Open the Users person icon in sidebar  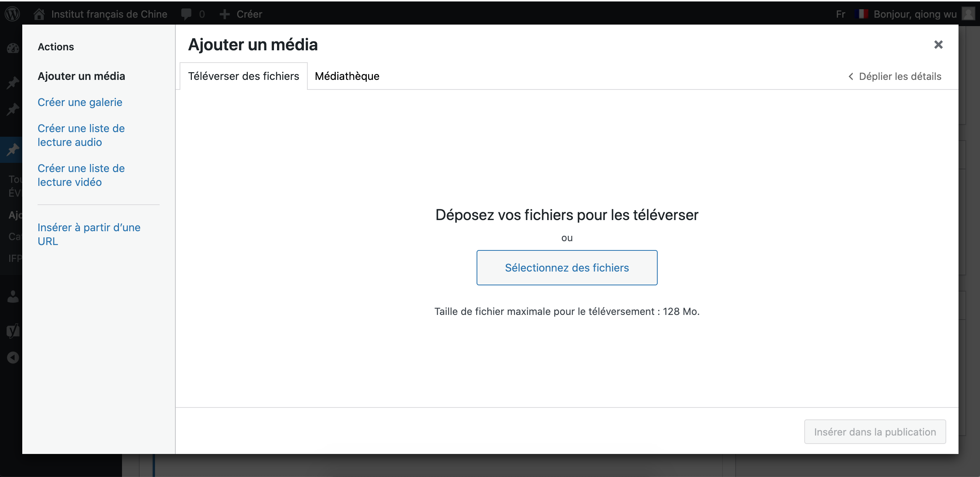tap(13, 296)
